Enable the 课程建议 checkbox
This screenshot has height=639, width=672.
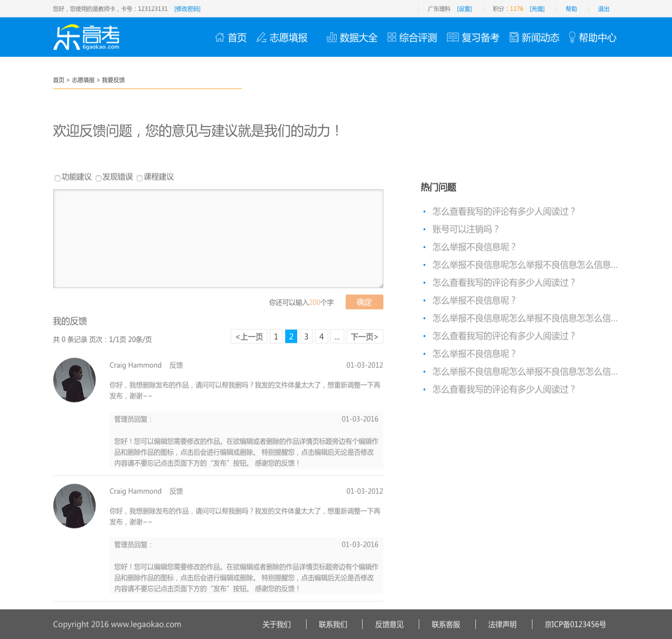140,178
